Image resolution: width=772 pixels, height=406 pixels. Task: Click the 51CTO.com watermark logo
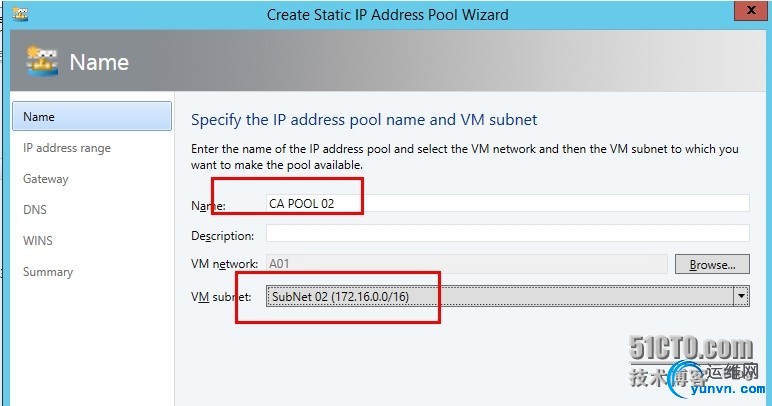(x=691, y=348)
